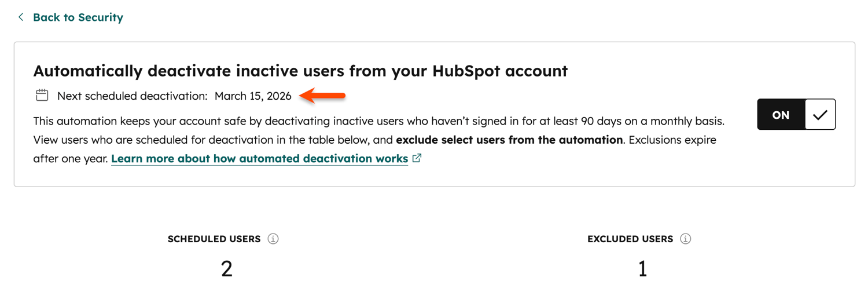Click bold text exclude select users from automation
868x299 pixels.
[x=509, y=140]
